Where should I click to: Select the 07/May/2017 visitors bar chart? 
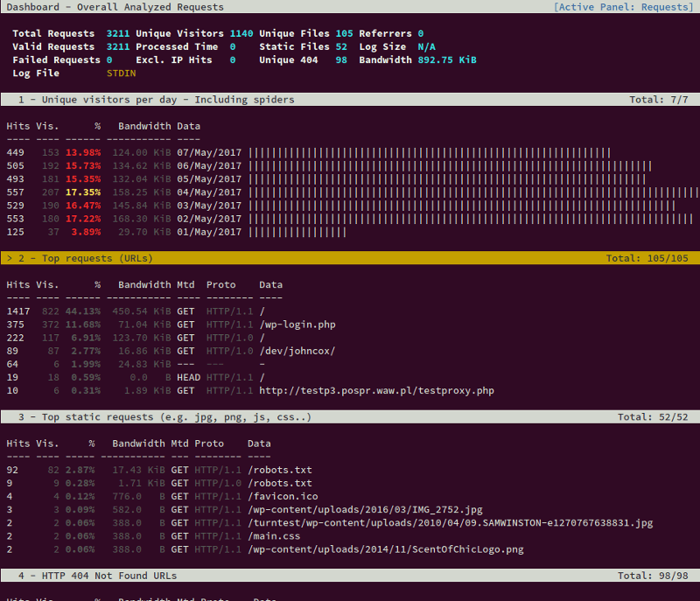(350, 152)
